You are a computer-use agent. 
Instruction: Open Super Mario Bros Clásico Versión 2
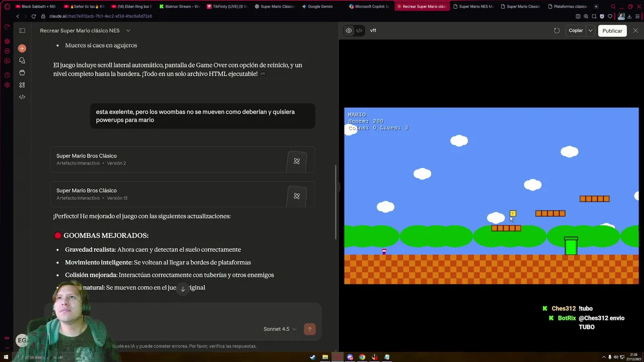(183, 159)
